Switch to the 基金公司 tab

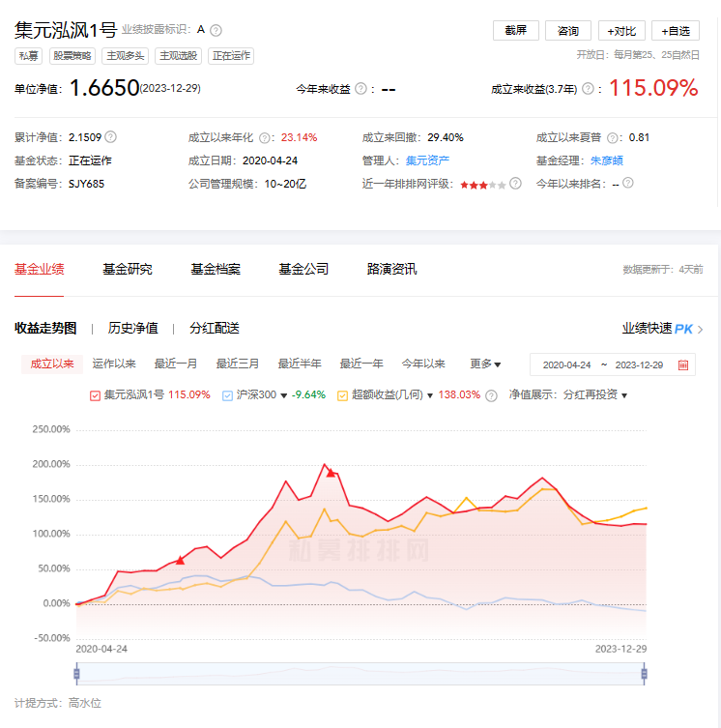303,270
